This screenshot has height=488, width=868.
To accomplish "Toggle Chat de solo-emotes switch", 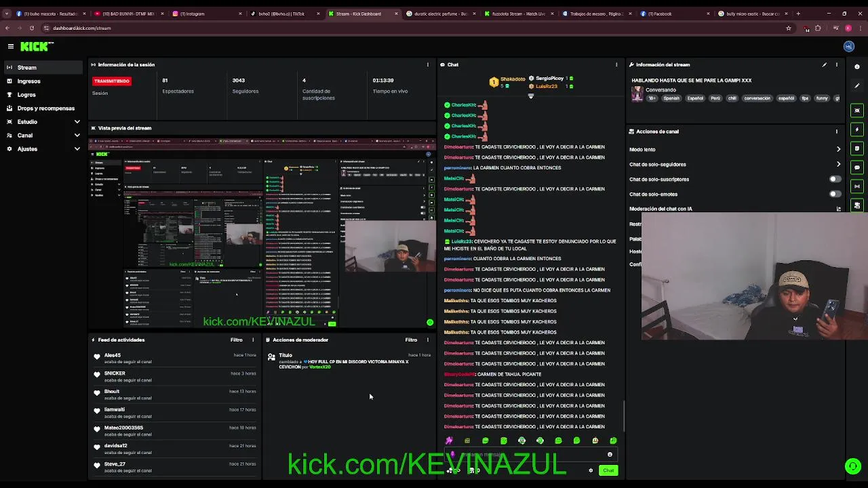I will (x=835, y=194).
